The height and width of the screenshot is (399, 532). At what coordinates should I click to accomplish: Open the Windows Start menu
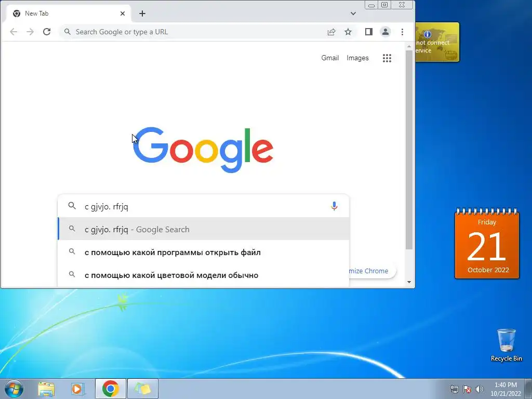13,389
